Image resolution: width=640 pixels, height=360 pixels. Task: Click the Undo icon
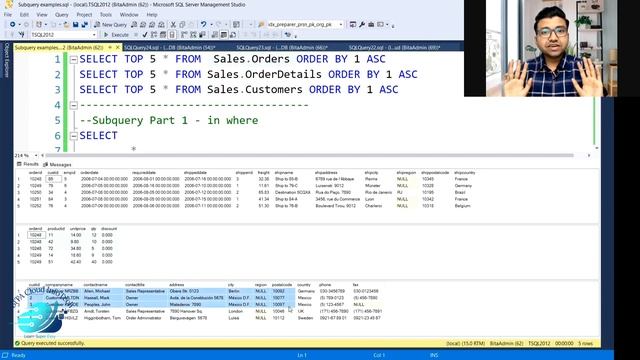click(x=204, y=24)
